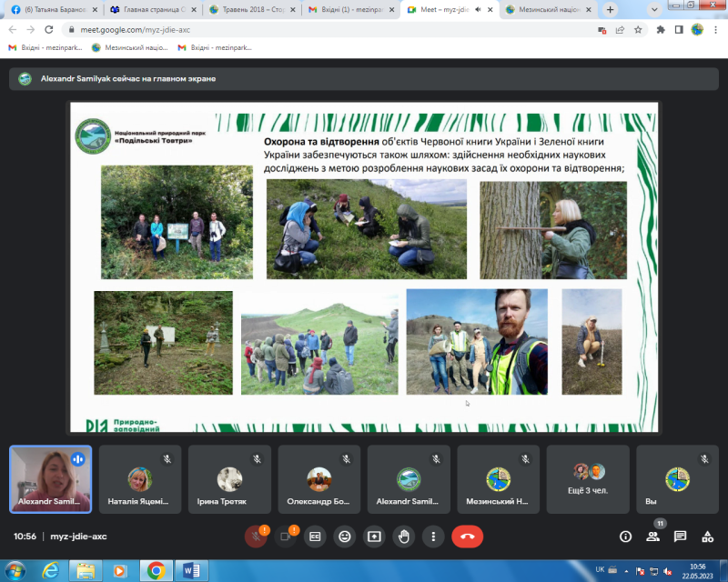Screen dimensions: 728x582
Task: Click the red leave call button
Action: (467, 537)
